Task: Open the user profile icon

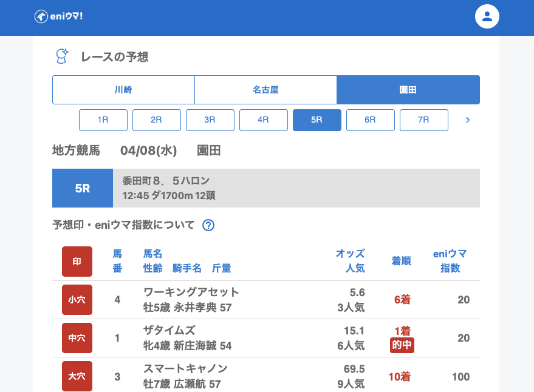Action: pyautogui.click(x=487, y=17)
